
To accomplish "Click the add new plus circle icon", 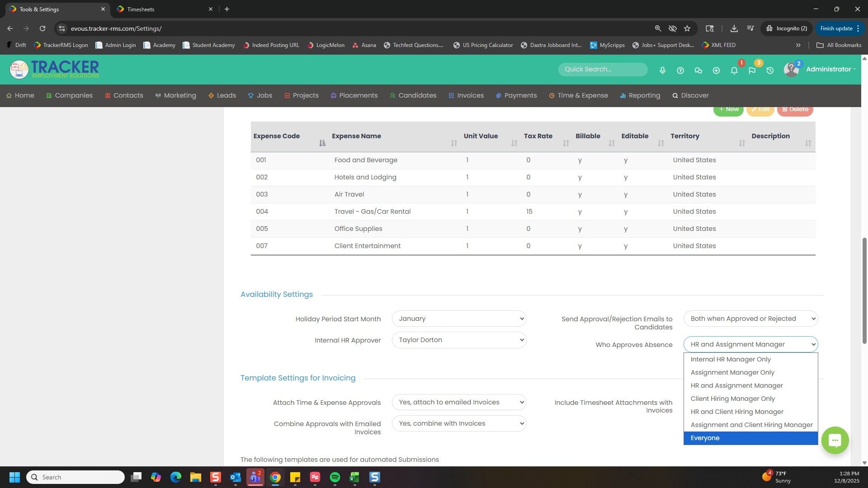I will pos(716,70).
